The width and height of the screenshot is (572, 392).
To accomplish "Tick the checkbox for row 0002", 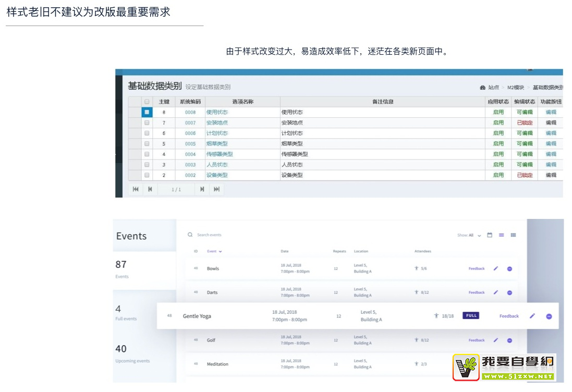I will pos(147,175).
